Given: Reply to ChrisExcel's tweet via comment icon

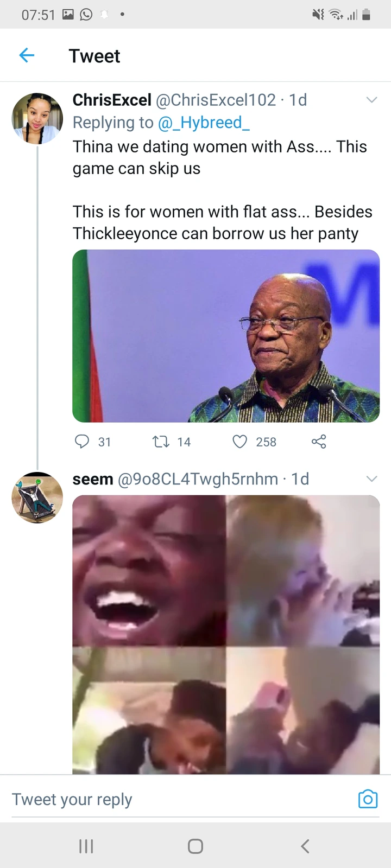Looking at the screenshot, I should pos(81,442).
